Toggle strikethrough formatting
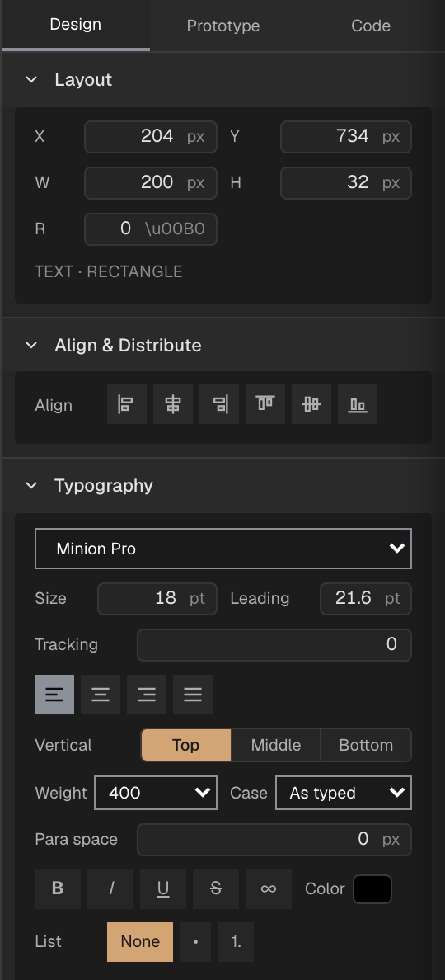This screenshot has height=980, width=445. pos(216,888)
